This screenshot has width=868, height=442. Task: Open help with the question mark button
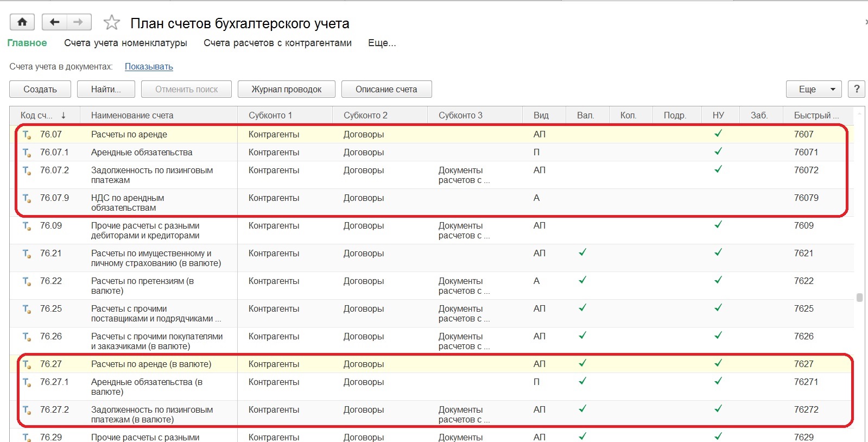point(857,89)
